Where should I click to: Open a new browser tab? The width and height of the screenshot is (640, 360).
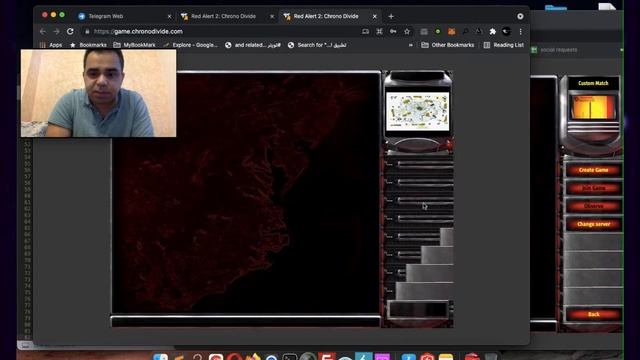tap(391, 16)
